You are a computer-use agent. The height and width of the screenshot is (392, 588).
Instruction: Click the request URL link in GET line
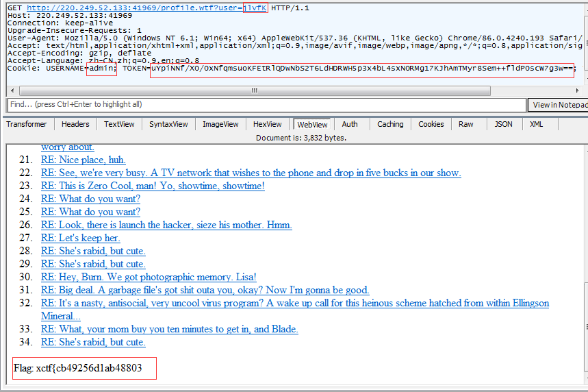(146, 7)
